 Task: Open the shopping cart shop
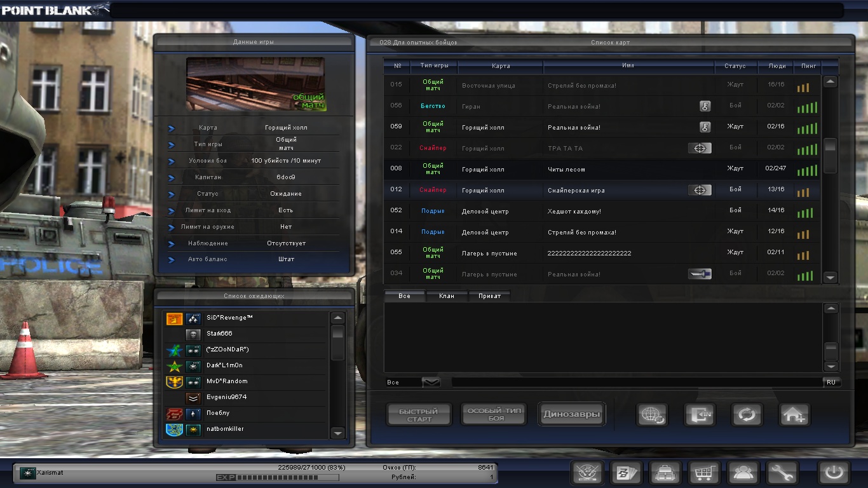[704, 473]
